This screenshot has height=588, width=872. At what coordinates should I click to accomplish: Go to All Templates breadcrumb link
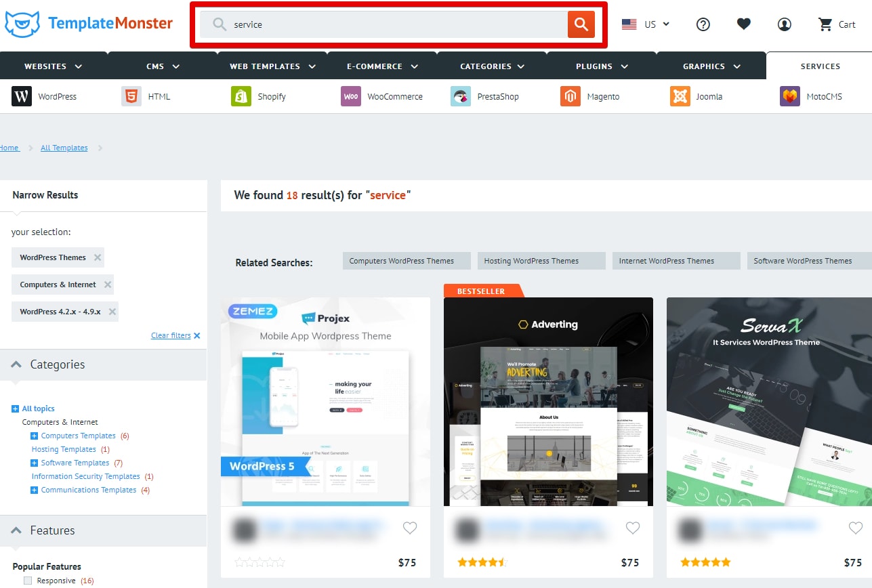tap(64, 148)
